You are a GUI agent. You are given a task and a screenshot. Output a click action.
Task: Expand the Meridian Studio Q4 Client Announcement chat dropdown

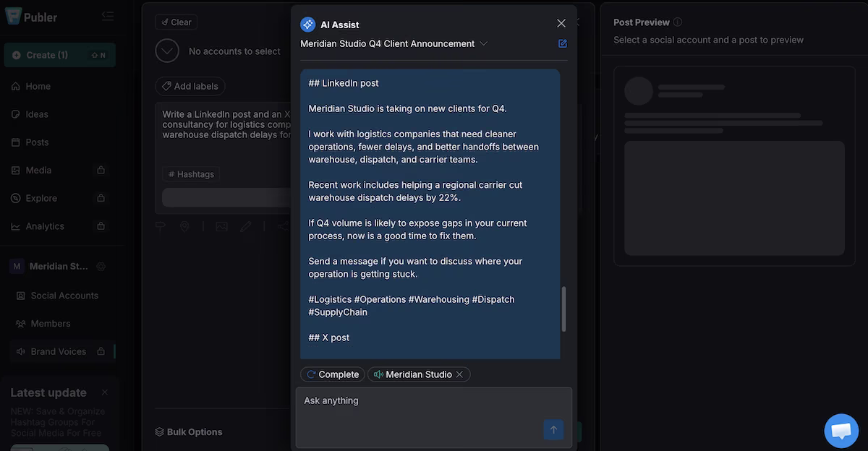(484, 43)
